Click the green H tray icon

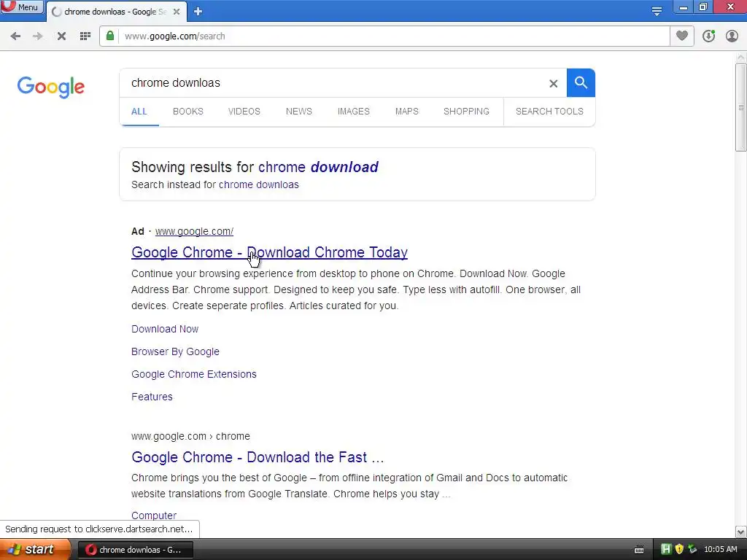666,550
